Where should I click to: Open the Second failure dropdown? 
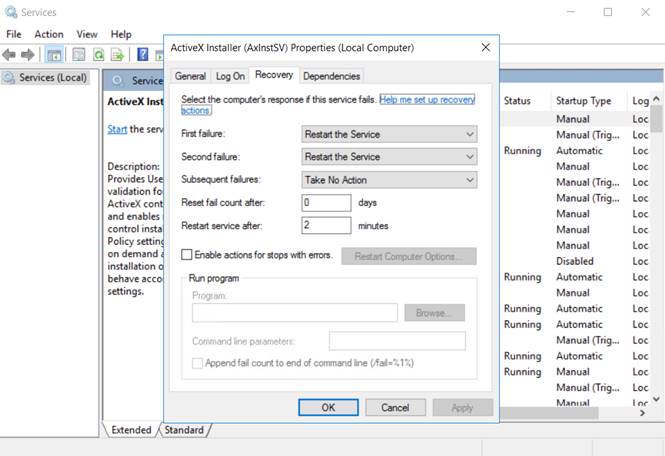pyautogui.click(x=389, y=157)
